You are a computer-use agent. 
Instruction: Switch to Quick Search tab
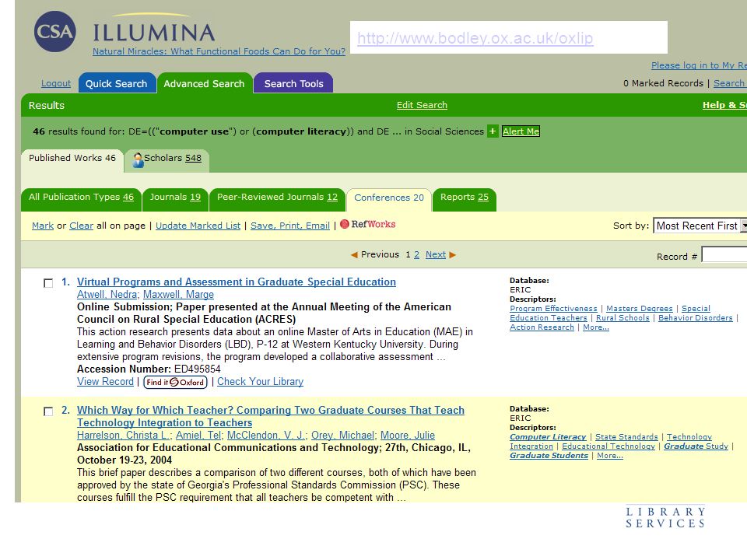[117, 83]
